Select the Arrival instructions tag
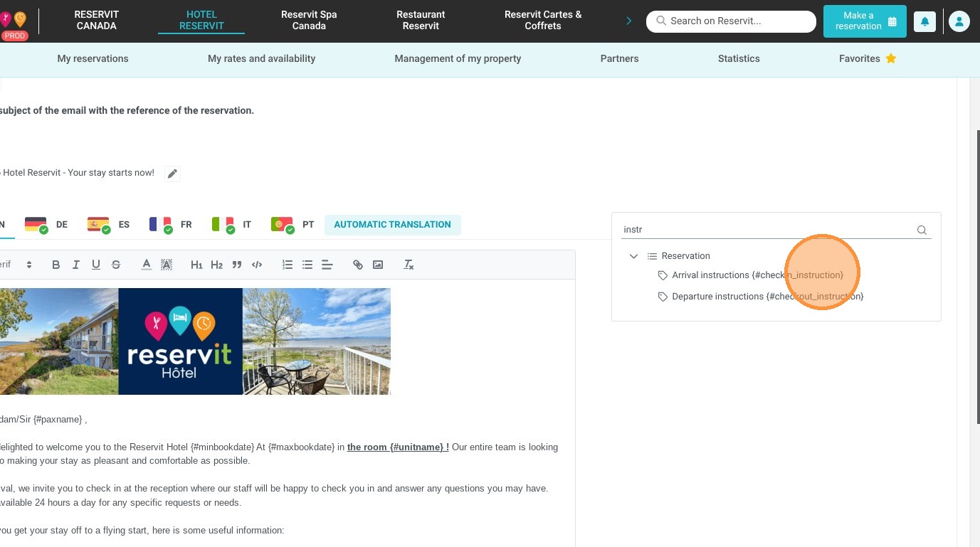The height and width of the screenshot is (547, 980). (x=757, y=275)
